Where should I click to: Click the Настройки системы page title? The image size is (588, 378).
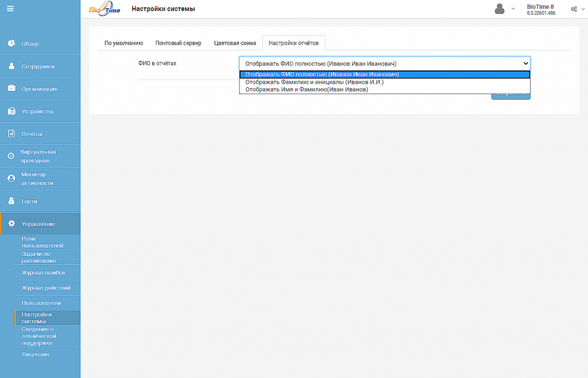(x=163, y=9)
